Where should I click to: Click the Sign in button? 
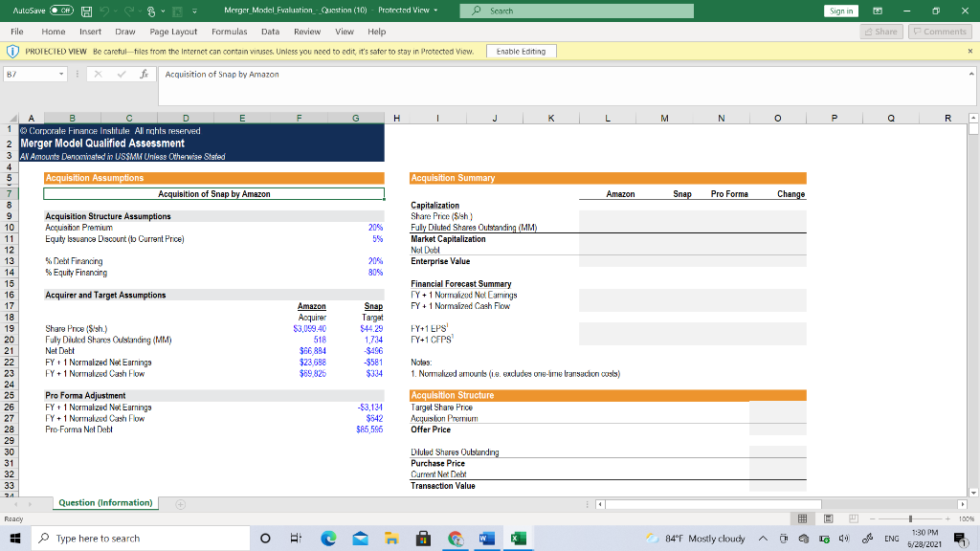pos(840,11)
